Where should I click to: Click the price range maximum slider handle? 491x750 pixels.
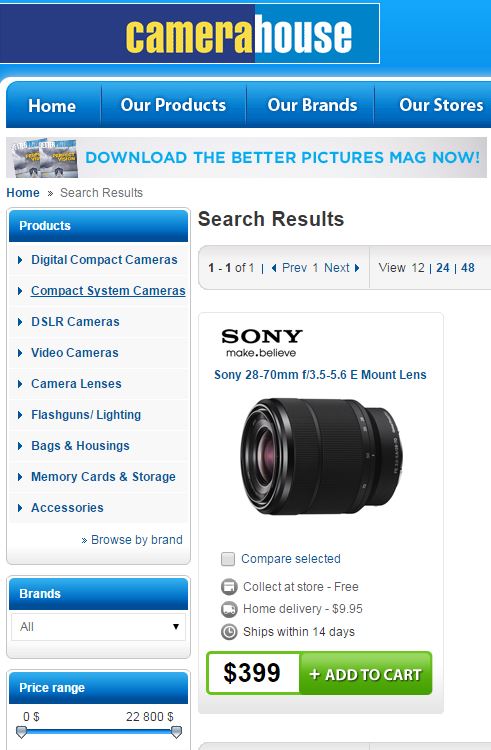[176, 732]
